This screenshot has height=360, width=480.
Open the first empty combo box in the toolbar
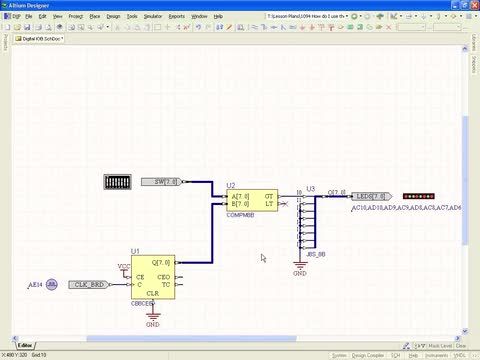412,27
